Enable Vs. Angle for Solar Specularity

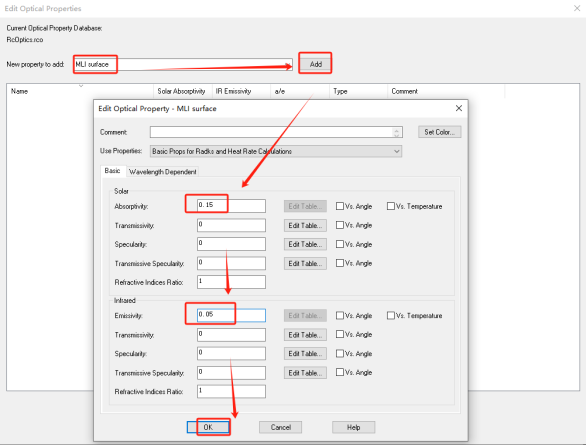click(x=340, y=244)
